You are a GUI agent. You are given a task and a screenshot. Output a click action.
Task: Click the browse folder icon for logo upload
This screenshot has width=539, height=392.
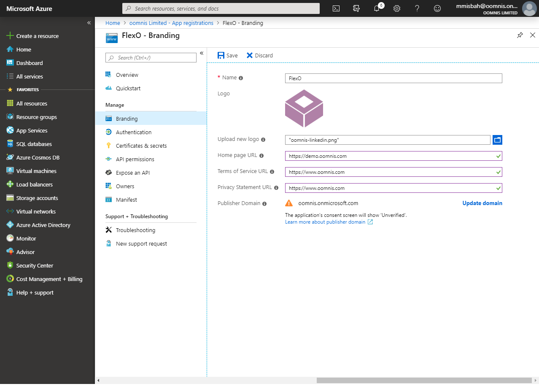[x=497, y=140]
